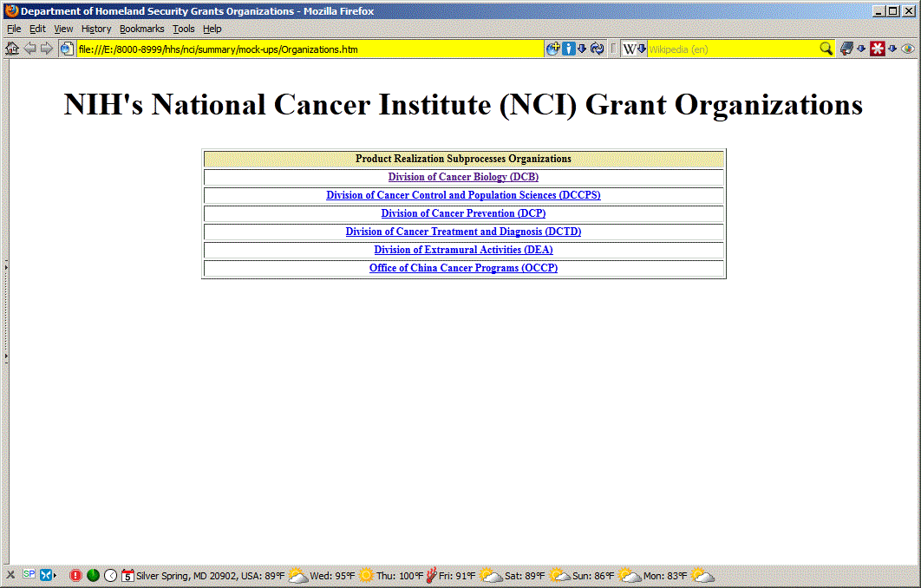
Task: Click the eye icon in the toolbar
Action: 907,49
